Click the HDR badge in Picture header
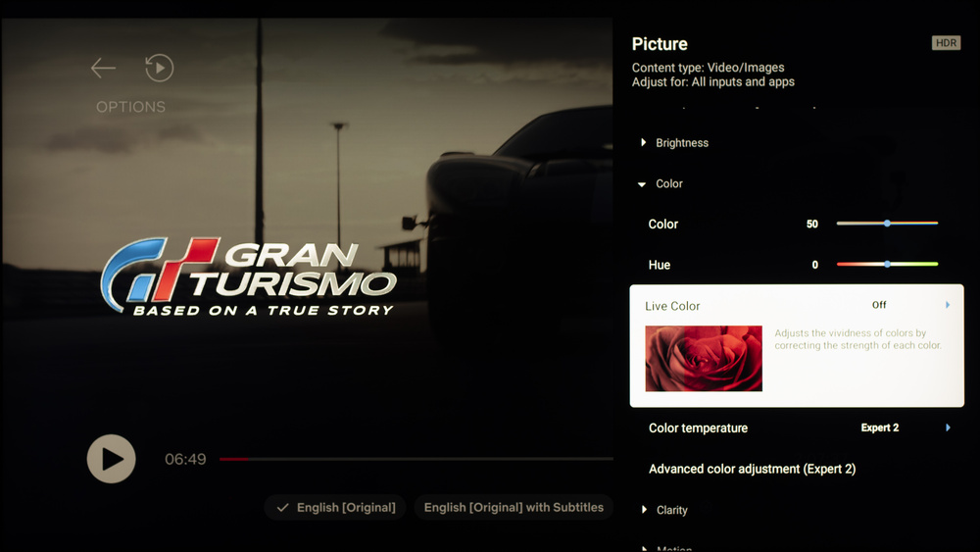This screenshot has height=552, width=980. [946, 43]
